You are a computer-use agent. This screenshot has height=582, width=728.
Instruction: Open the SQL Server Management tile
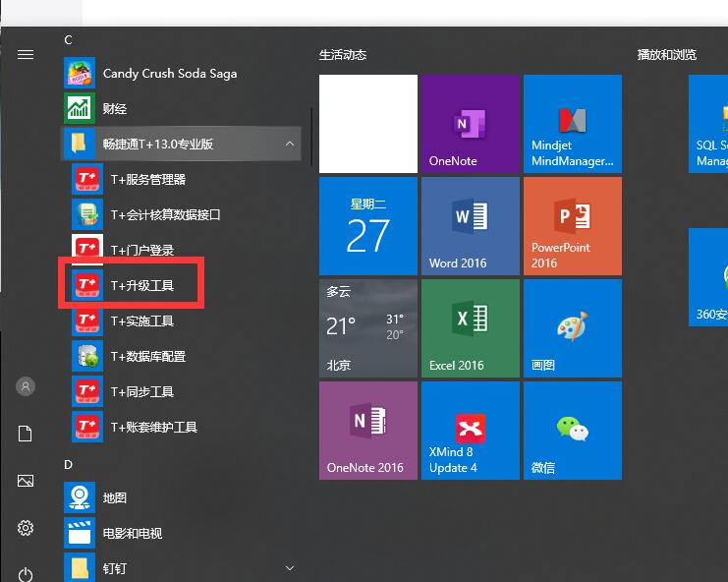click(x=708, y=124)
